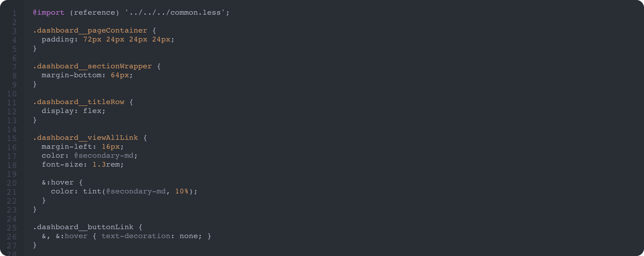Click line number 7 in the gutter

[x=14, y=67]
